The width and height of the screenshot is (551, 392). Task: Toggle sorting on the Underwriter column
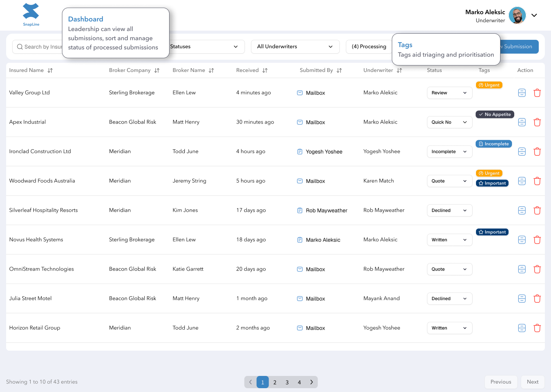point(399,70)
